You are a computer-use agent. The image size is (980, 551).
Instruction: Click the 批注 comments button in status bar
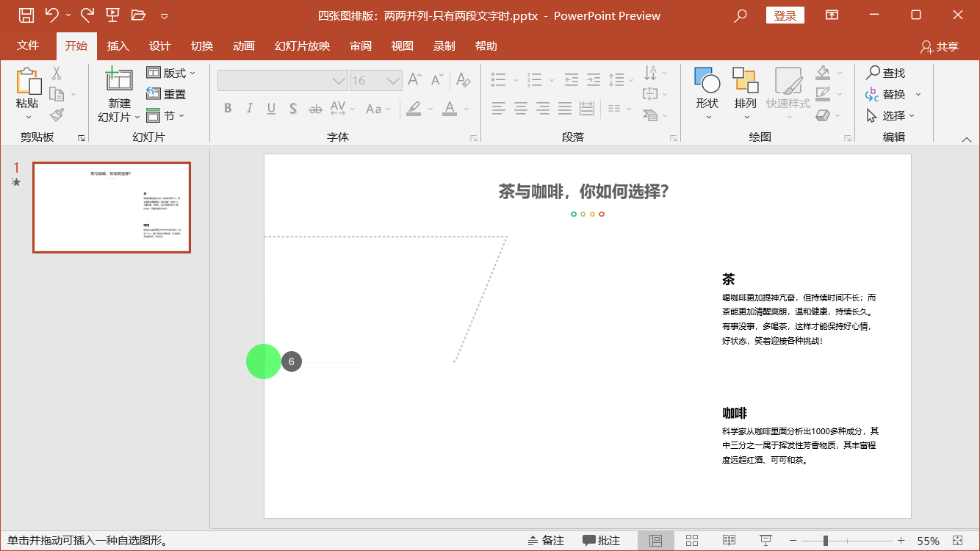tap(602, 541)
